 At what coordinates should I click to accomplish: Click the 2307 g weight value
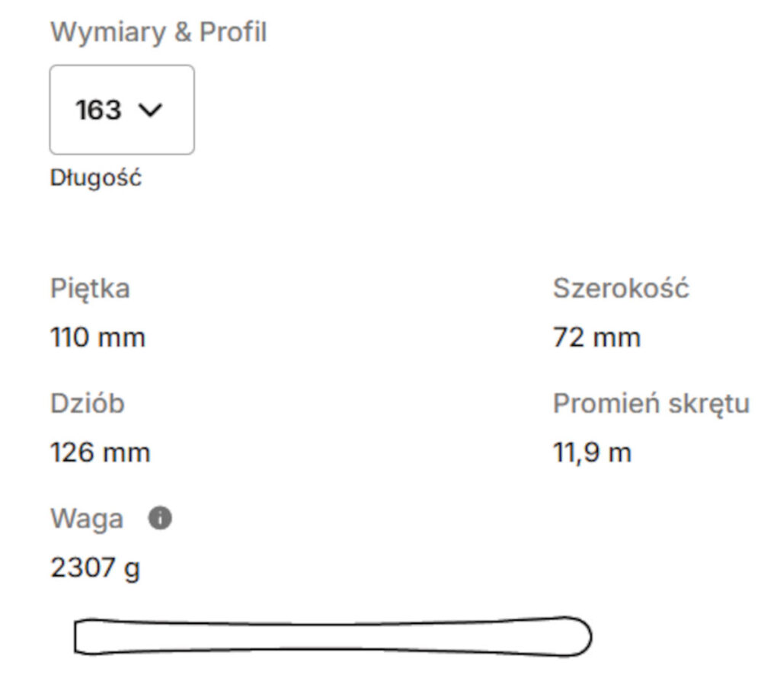[x=95, y=568]
